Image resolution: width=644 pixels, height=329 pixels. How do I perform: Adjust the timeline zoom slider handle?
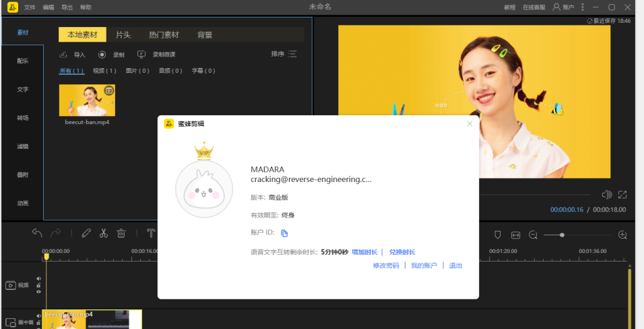(x=562, y=235)
